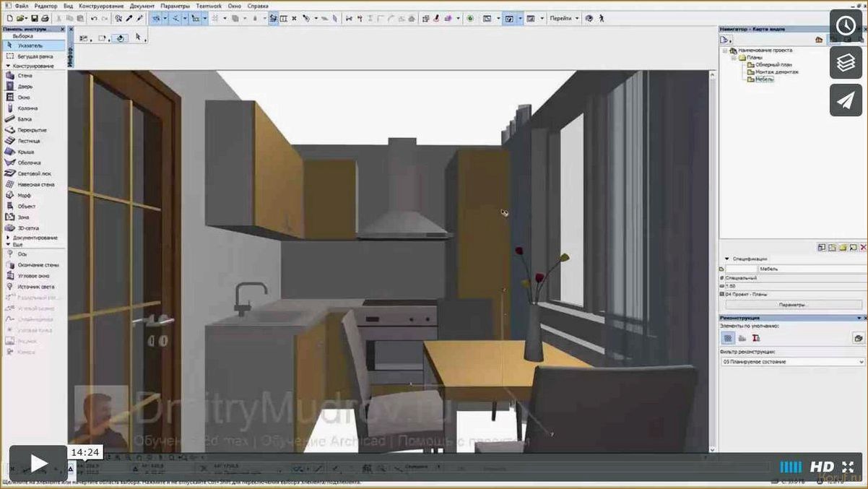Select the Стена (Wall) tool
This screenshot has width=868, height=489.
[24, 75]
